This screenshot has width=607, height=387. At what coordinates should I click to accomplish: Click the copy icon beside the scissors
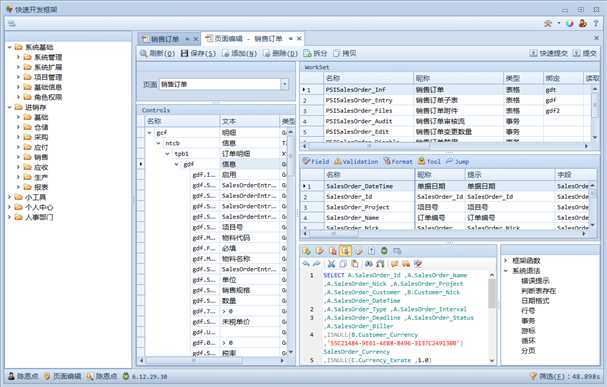pyautogui.click(x=343, y=264)
